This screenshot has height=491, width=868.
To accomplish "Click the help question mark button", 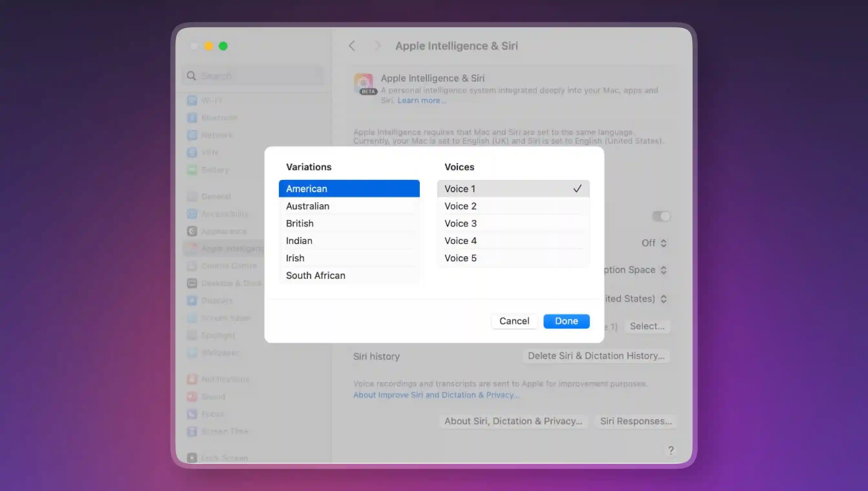I will (671, 450).
